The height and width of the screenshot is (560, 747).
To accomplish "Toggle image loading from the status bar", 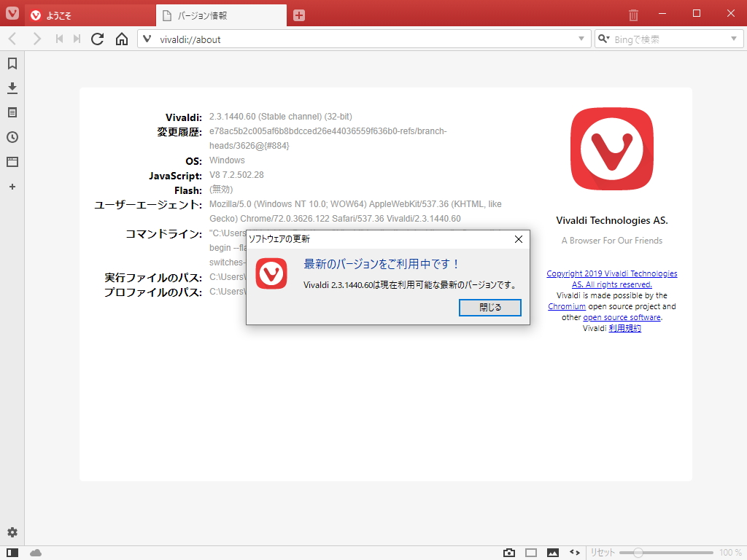I will tap(552, 552).
